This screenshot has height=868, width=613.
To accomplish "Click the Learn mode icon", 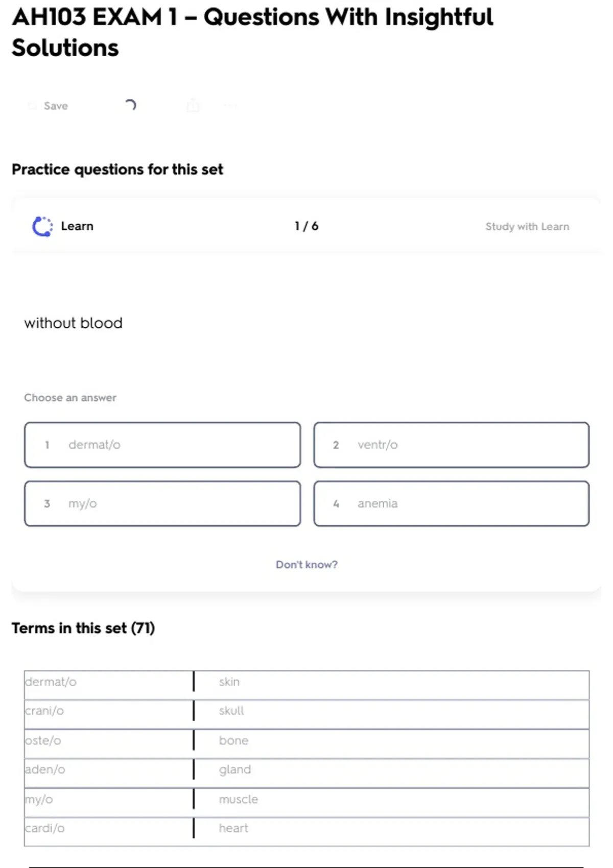I will tap(42, 227).
